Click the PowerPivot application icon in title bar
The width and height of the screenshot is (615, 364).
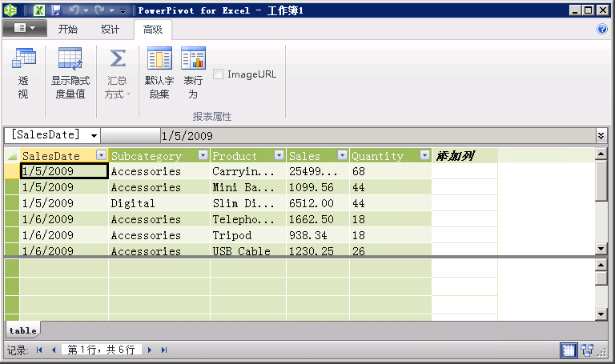coord(10,10)
